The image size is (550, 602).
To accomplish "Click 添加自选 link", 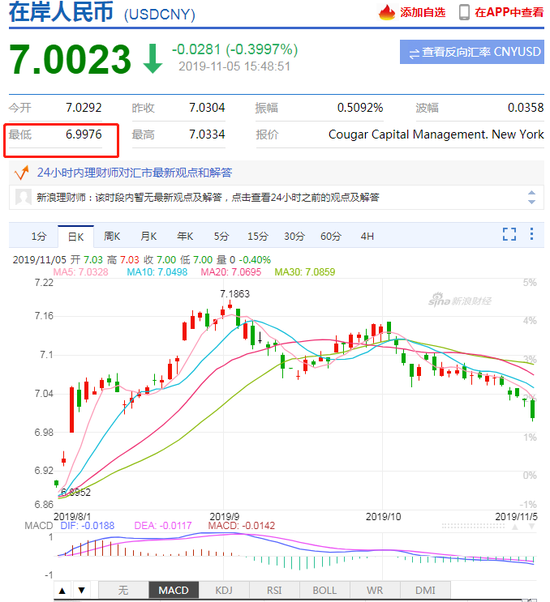I will (423, 13).
